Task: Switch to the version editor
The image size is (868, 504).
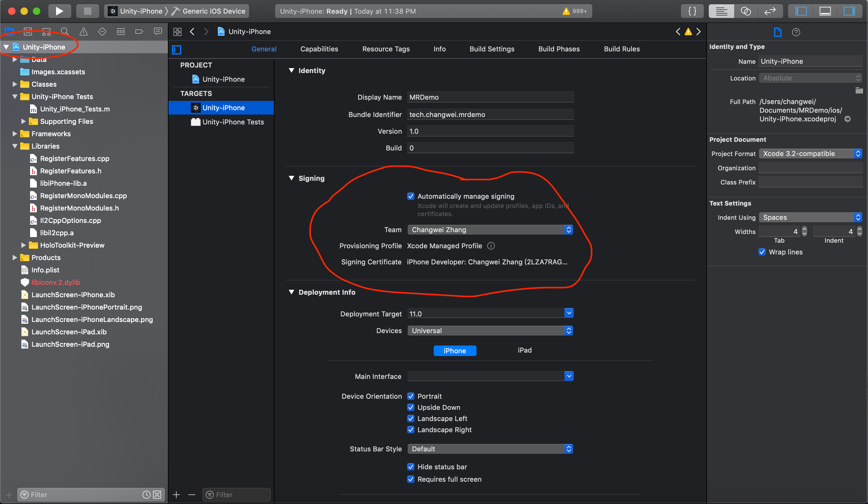Action: click(770, 11)
